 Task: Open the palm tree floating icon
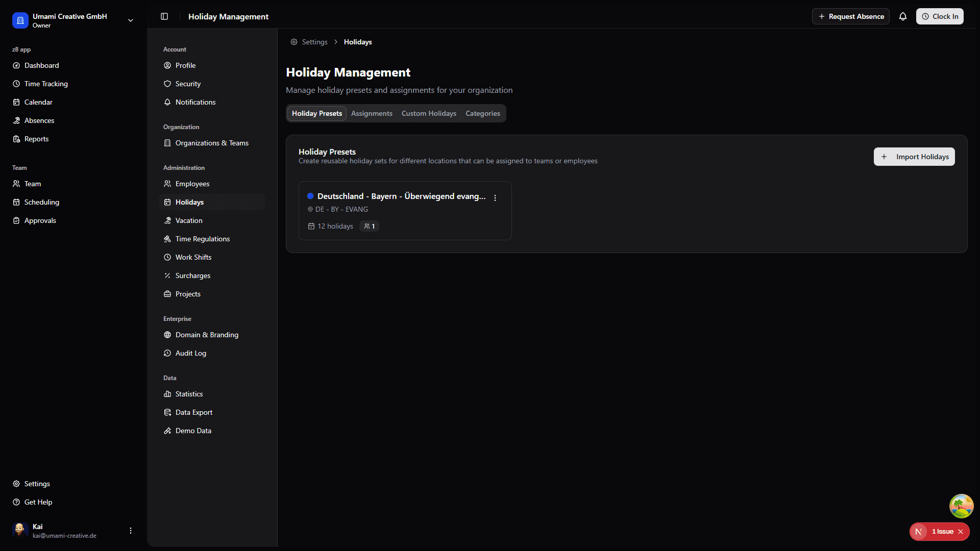coord(961,506)
